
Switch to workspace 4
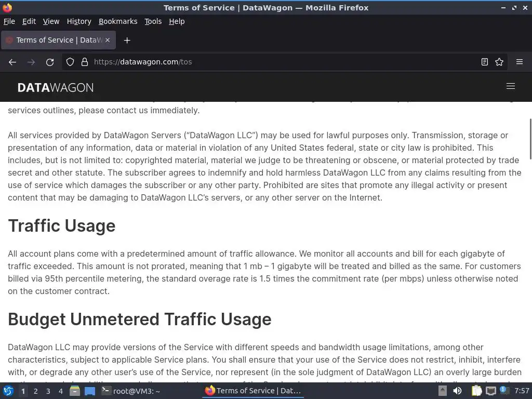click(x=61, y=391)
